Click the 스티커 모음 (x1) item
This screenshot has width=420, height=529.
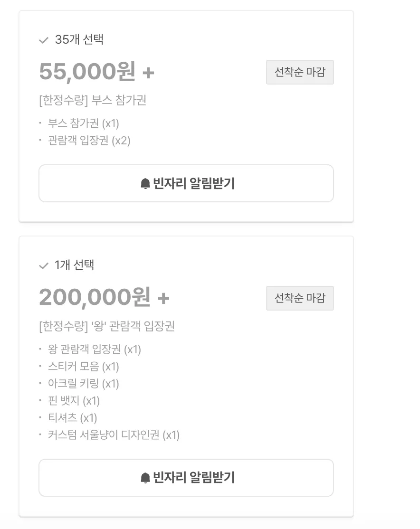coord(84,367)
